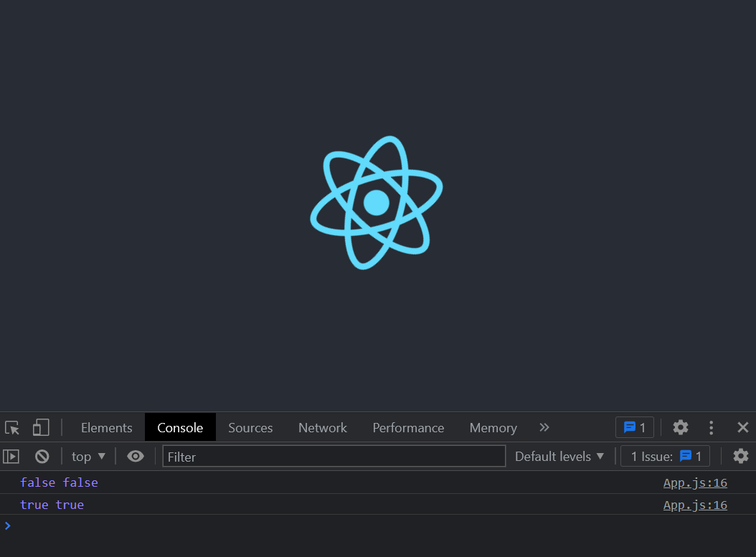Show the console sidebar
Screen dimensions: 756x557
(11, 457)
